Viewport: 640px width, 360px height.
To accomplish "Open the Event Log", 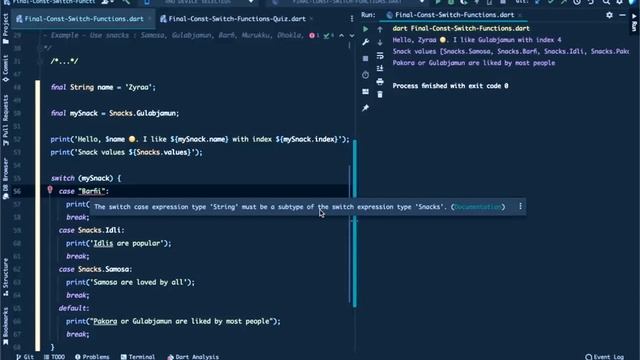I will 604,356.
